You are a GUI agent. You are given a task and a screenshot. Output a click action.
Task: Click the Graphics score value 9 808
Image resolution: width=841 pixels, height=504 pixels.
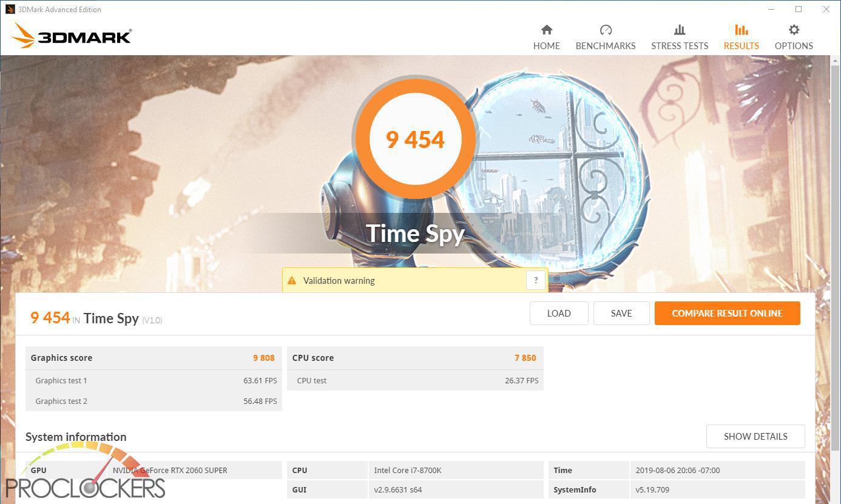point(264,358)
